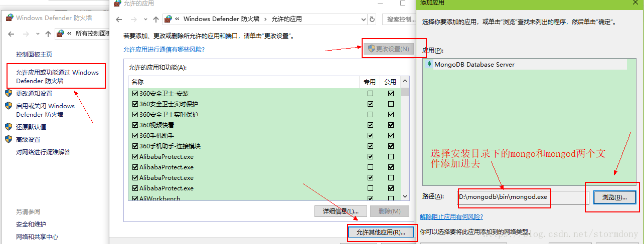Screen dimensions: 644x244
Task: Open 安全和维护 under 另请参阅
Action: click(x=31, y=224)
